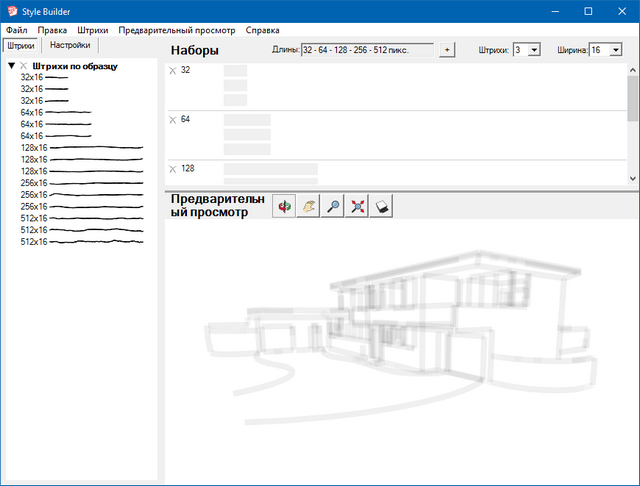Open the Штрихи menu in menu bar
Viewport: 640px width, 486px height.
point(93,30)
